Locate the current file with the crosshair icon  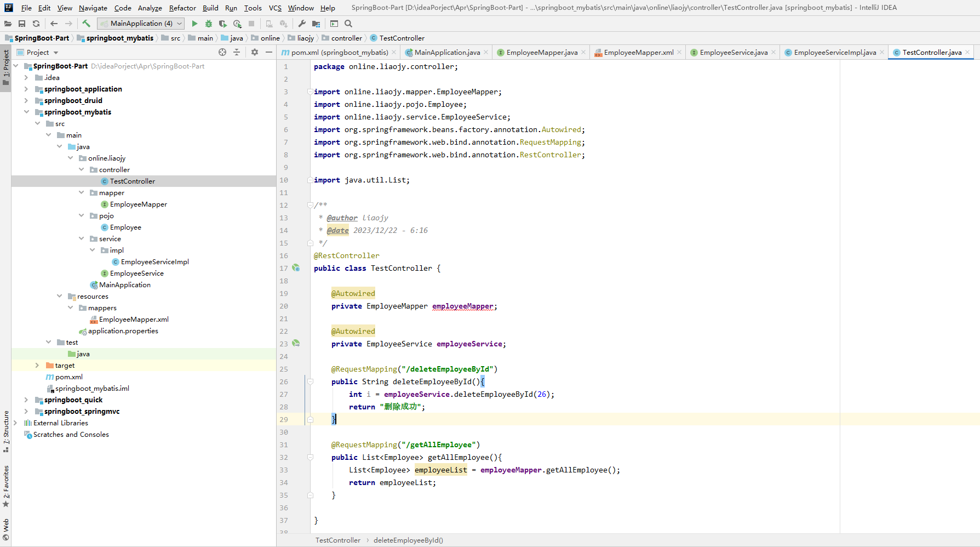[x=222, y=52]
